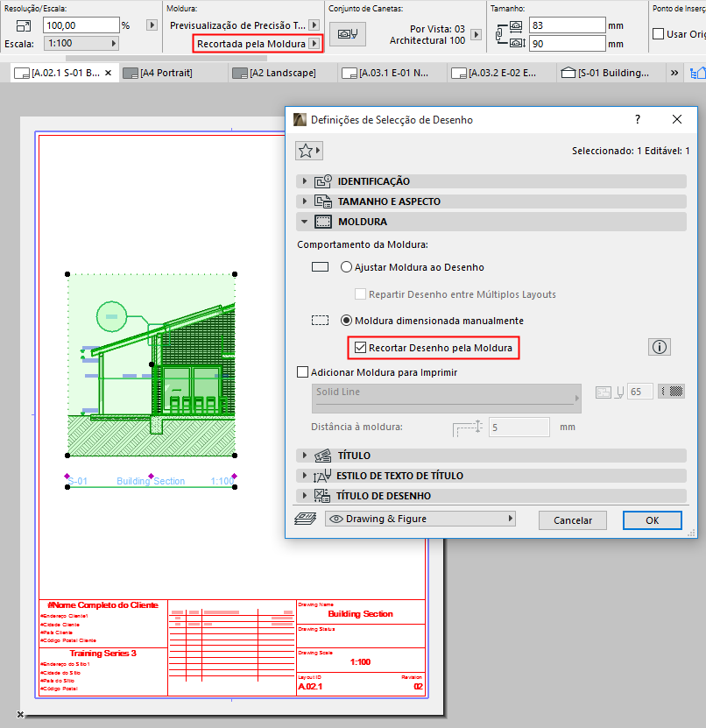Toggle Repartir Desenho entre Múltiplos Layouts
The width and height of the screenshot is (706, 728).
pyautogui.click(x=360, y=293)
